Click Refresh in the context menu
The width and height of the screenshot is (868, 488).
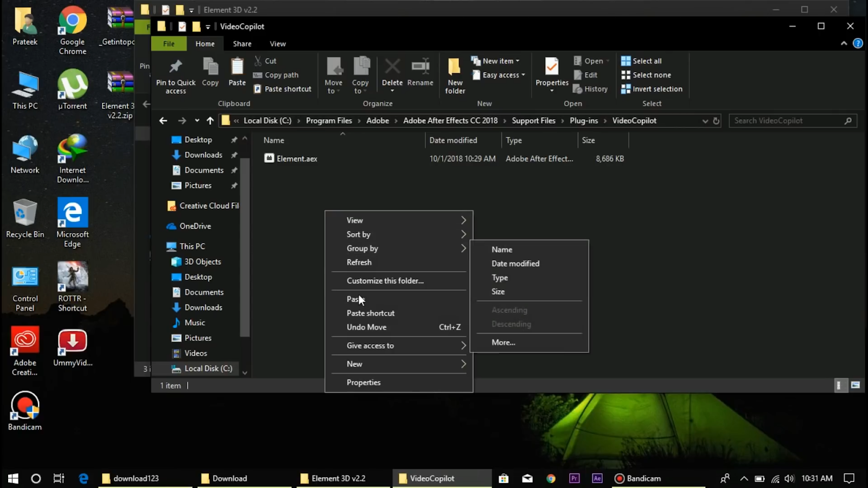(399, 262)
